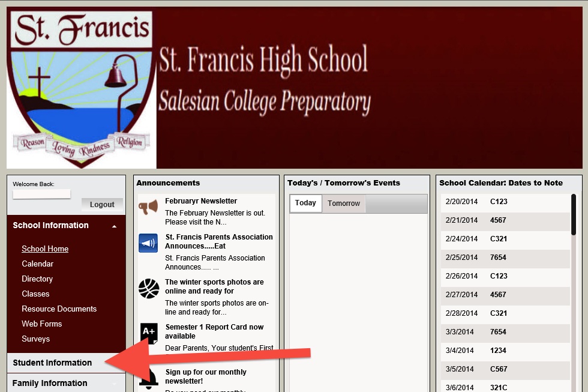The image size is (588, 392).
Task: Switch to the Tomorrow events tab
Action: click(x=343, y=204)
